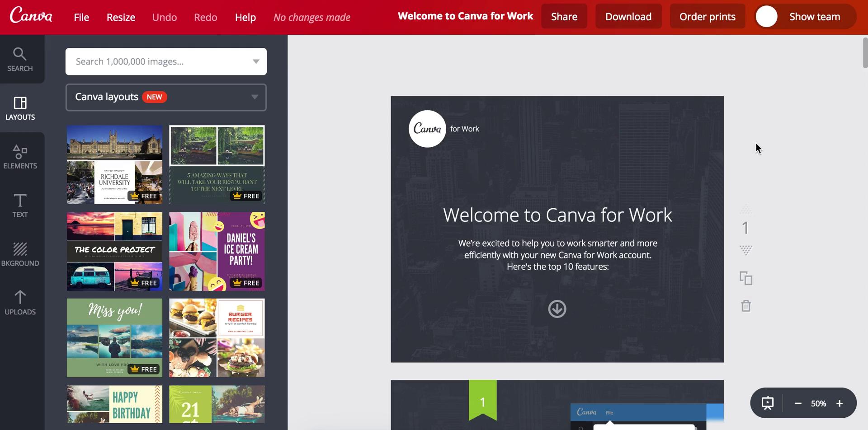This screenshot has width=868, height=430.
Task: Open the File menu
Action: click(x=81, y=17)
